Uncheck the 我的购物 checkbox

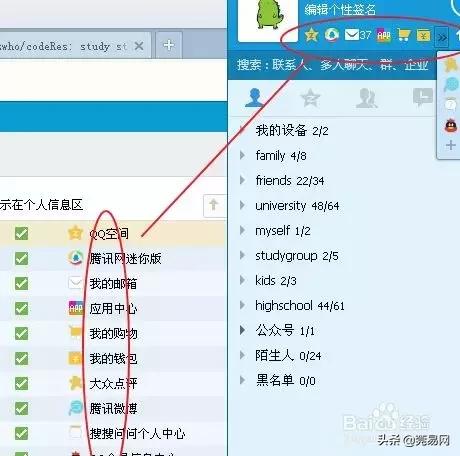(21, 333)
